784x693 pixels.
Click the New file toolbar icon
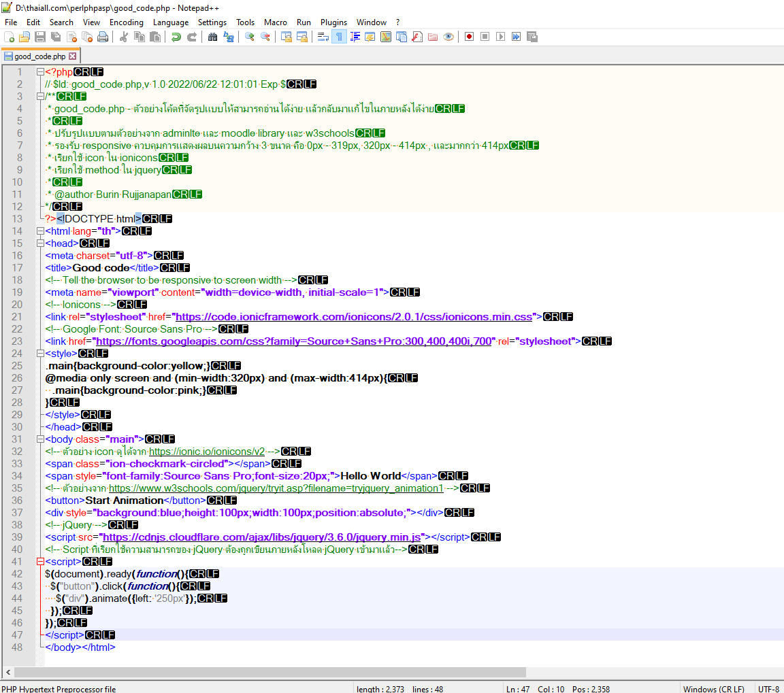pos(9,37)
